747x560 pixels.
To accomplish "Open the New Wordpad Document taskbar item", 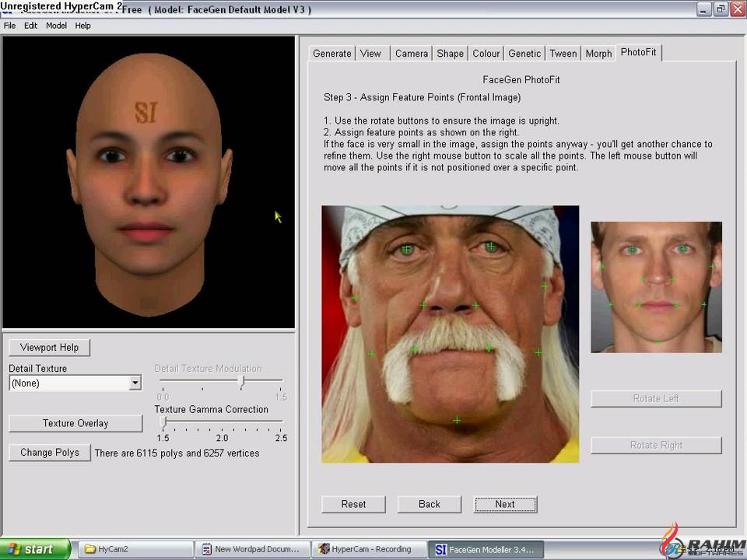I will pyautogui.click(x=251, y=549).
